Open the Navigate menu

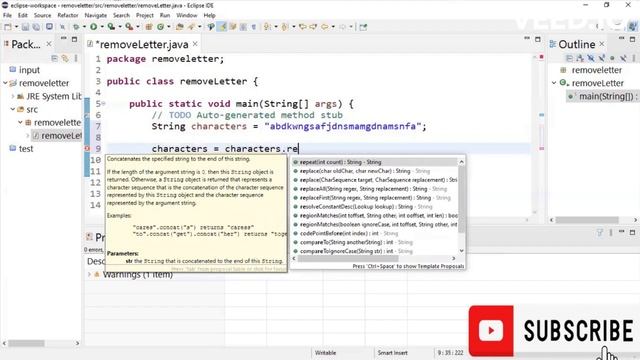pyautogui.click(x=96, y=16)
